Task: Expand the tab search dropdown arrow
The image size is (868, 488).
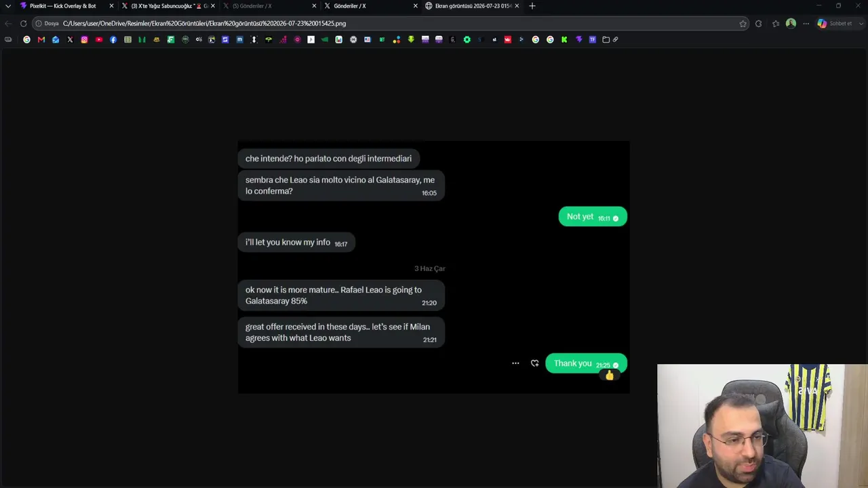Action: [8, 6]
